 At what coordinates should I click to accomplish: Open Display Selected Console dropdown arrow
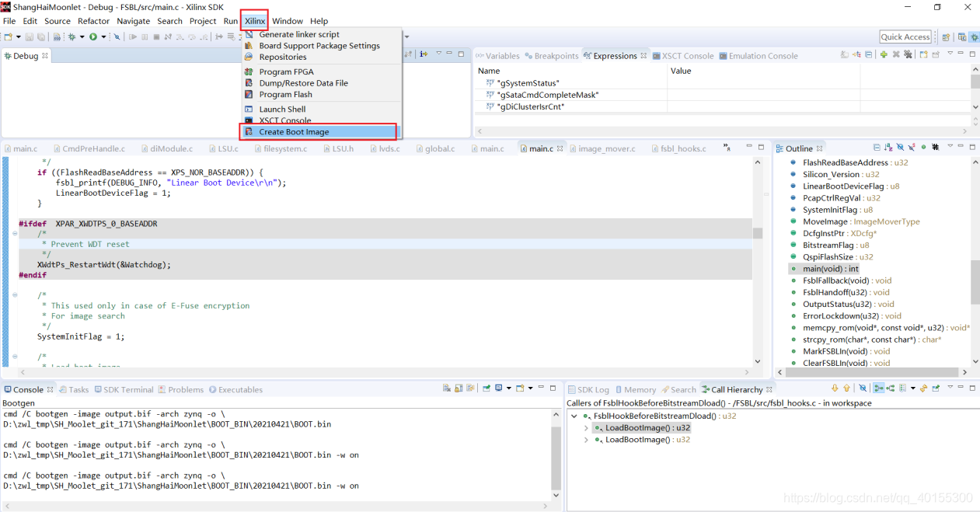(509, 388)
